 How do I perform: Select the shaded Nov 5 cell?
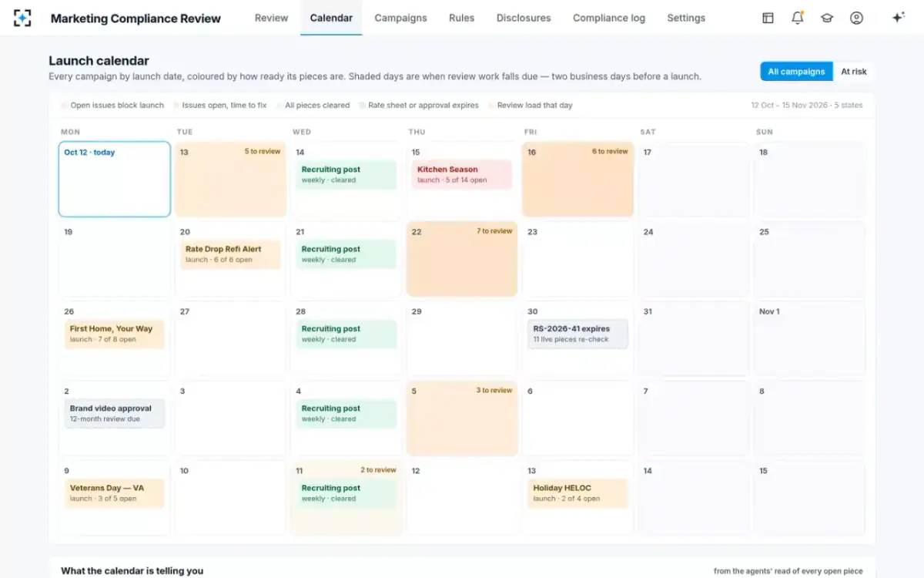pos(462,418)
